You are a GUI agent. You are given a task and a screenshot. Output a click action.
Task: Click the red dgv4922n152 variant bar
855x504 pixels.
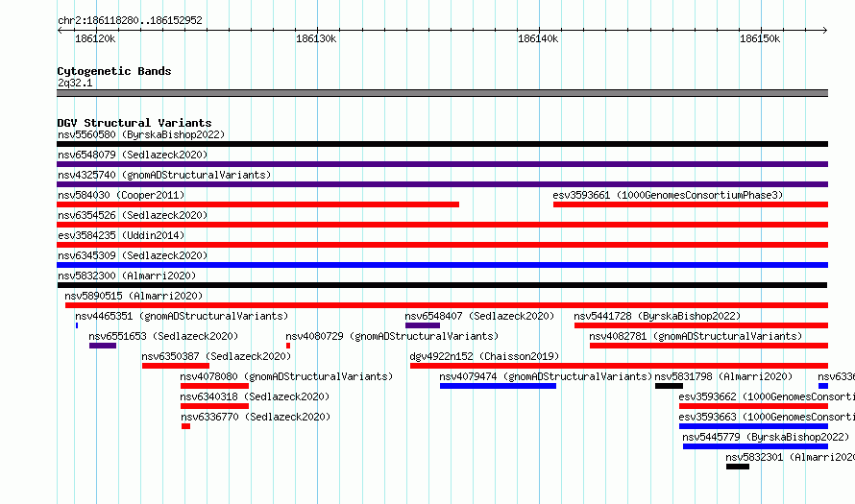tap(619, 366)
